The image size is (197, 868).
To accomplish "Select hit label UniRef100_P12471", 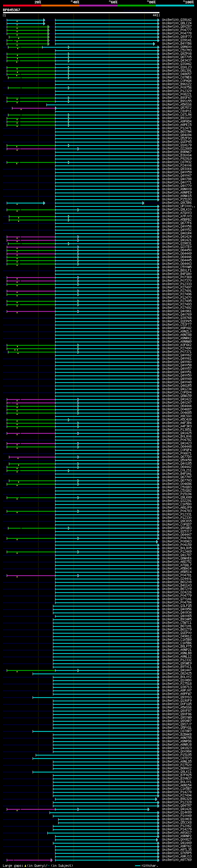I will 177,128.
